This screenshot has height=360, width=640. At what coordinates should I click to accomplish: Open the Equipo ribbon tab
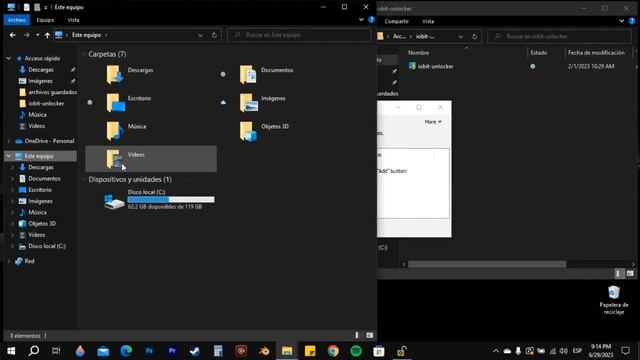pyautogui.click(x=45, y=20)
